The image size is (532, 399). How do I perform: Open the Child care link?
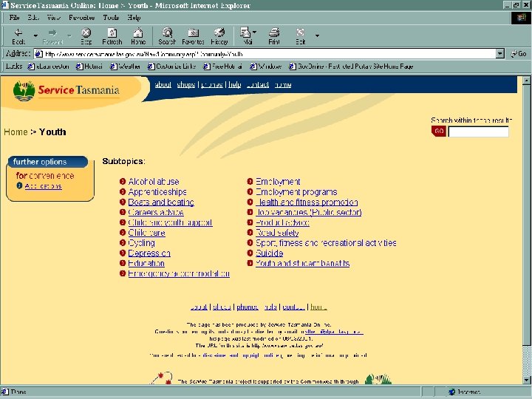(146, 233)
